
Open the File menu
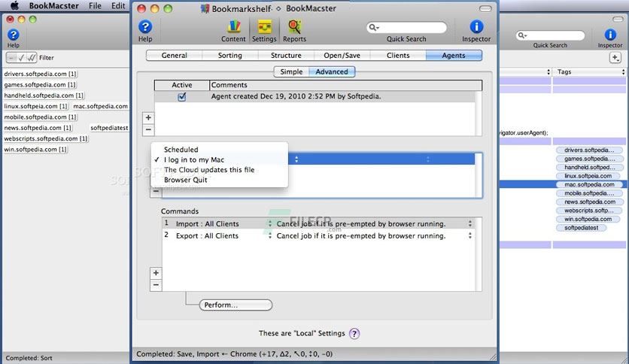95,5
